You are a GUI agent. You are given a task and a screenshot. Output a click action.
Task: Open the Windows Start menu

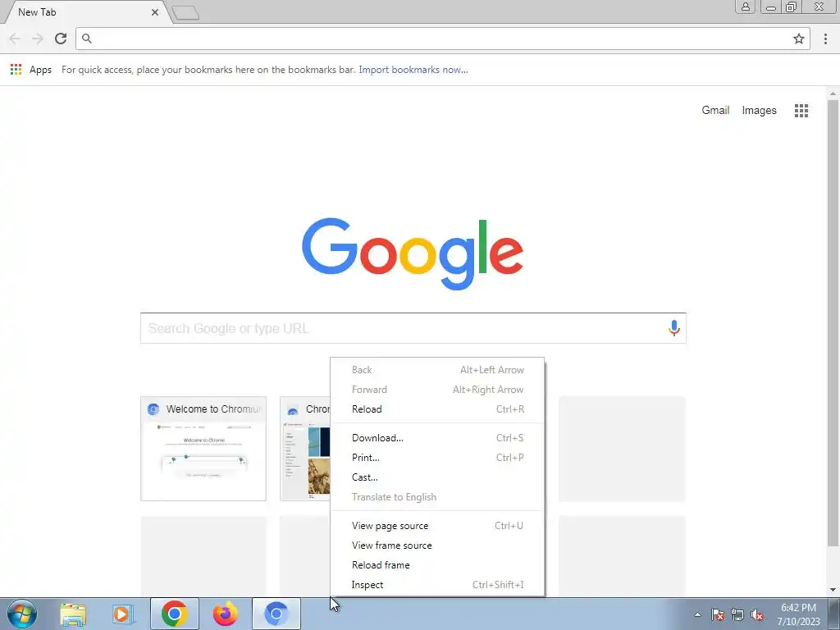pos(21,614)
